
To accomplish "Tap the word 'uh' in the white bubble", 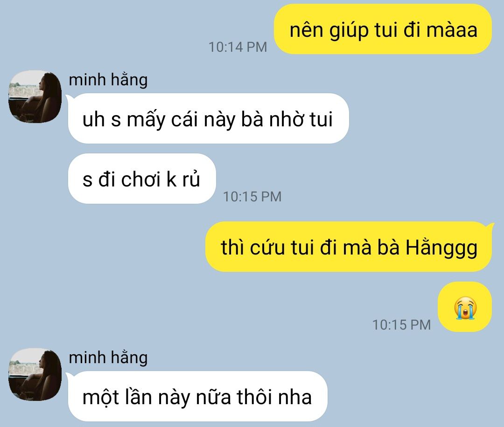I will 93,119.
